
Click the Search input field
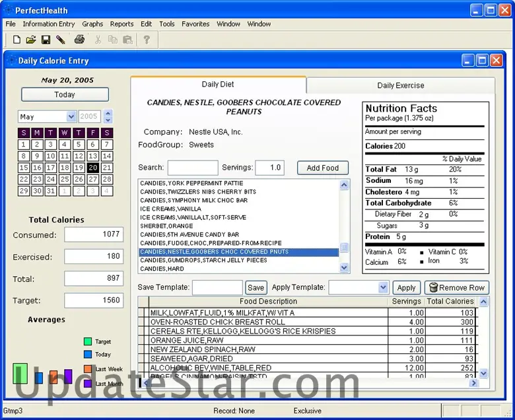[193, 168]
